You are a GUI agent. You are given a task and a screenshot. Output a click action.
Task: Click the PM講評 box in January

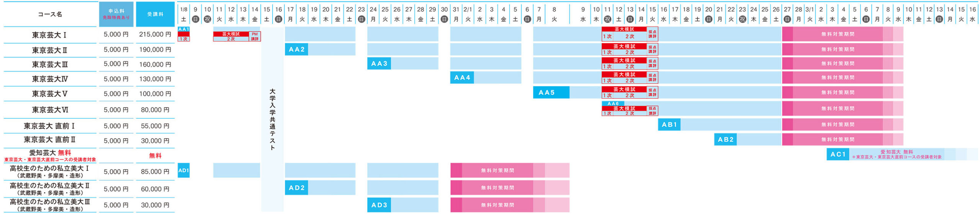tap(255, 36)
